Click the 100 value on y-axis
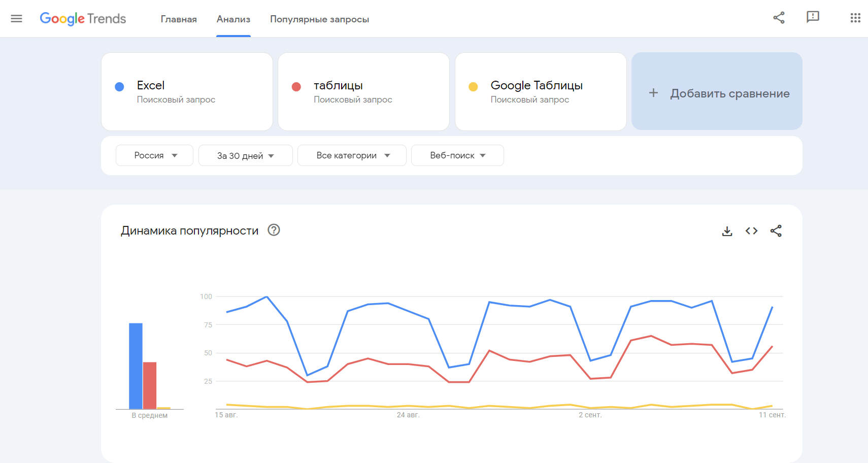Viewport: 868px width, 463px height. point(206,296)
